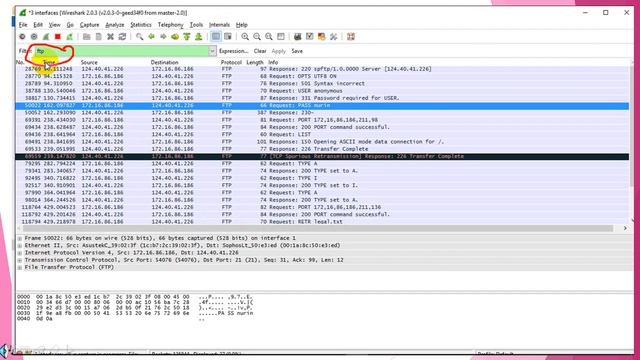Save the current display filter
The width and height of the screenshot is (640, 360).
297,51
